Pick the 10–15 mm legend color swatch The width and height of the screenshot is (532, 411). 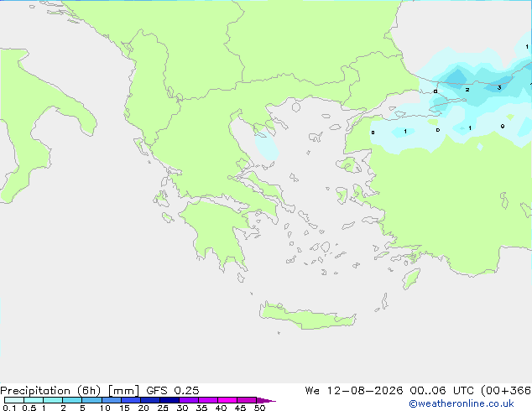[111, 400]
